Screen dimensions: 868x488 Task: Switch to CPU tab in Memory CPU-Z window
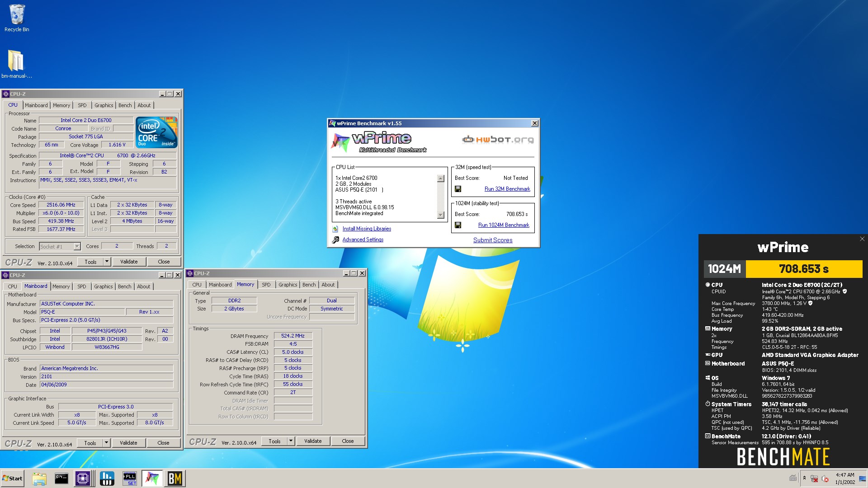point(197,285)
